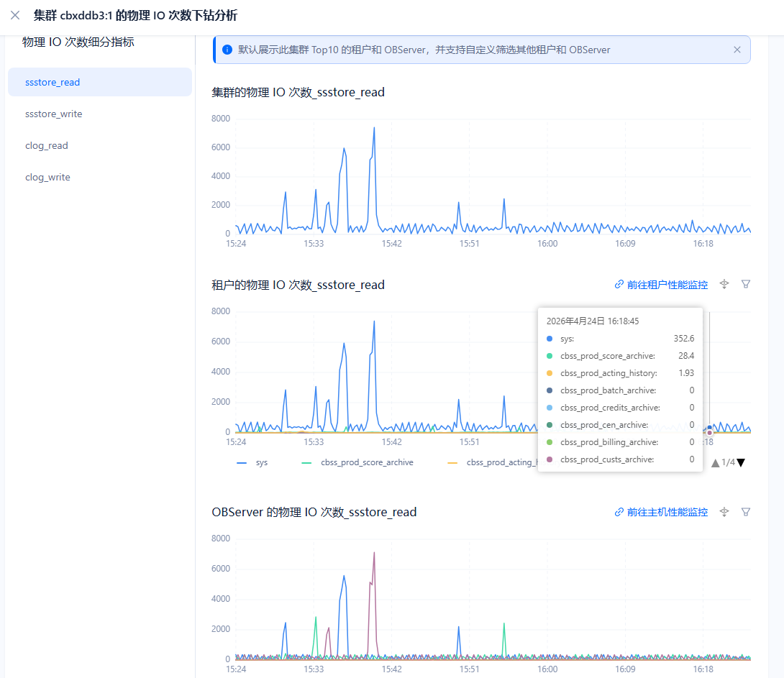This screenshot has height=678, width=784.
Task: Open filter for OBServer IO chart
Action: click(746, 511)
